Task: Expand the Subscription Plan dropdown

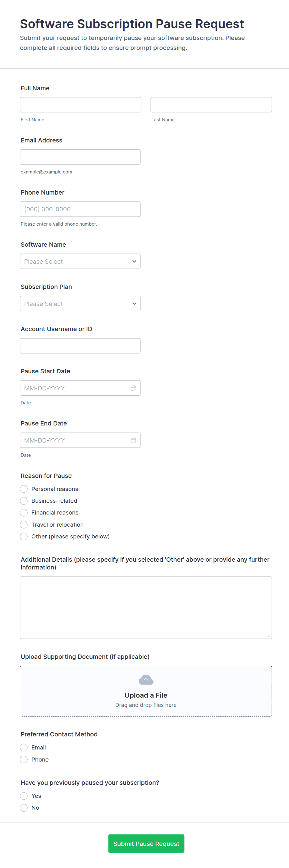Action: [80, 304]
